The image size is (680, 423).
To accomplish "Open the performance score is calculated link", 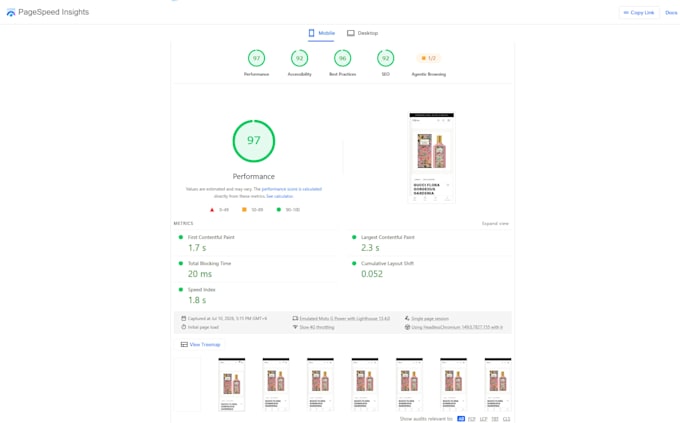I will pyautogui.click(x=291, y=189).
